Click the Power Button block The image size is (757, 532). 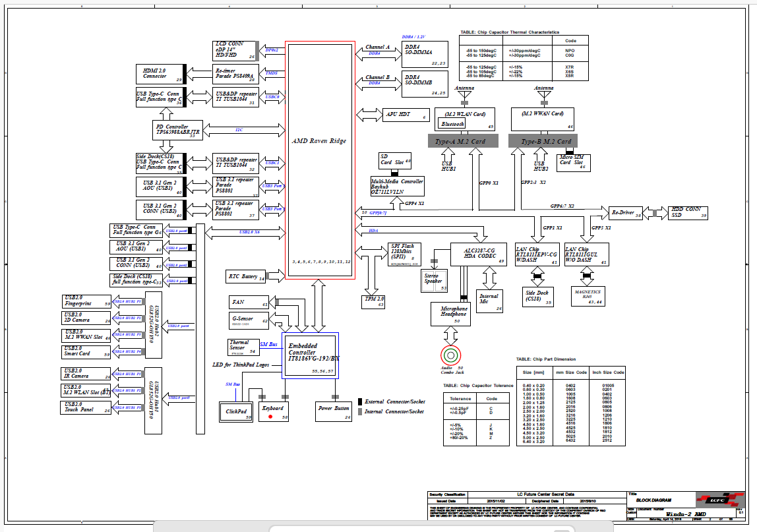coord(334,411)
